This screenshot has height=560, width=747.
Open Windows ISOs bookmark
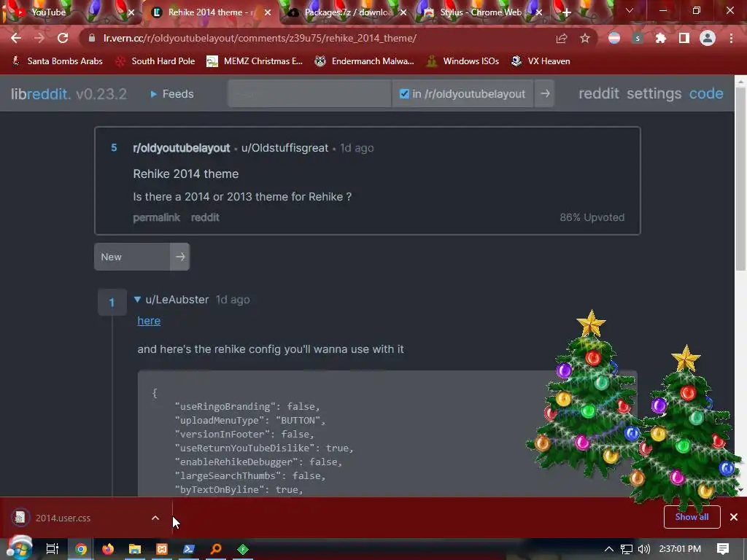coord(462,61)
